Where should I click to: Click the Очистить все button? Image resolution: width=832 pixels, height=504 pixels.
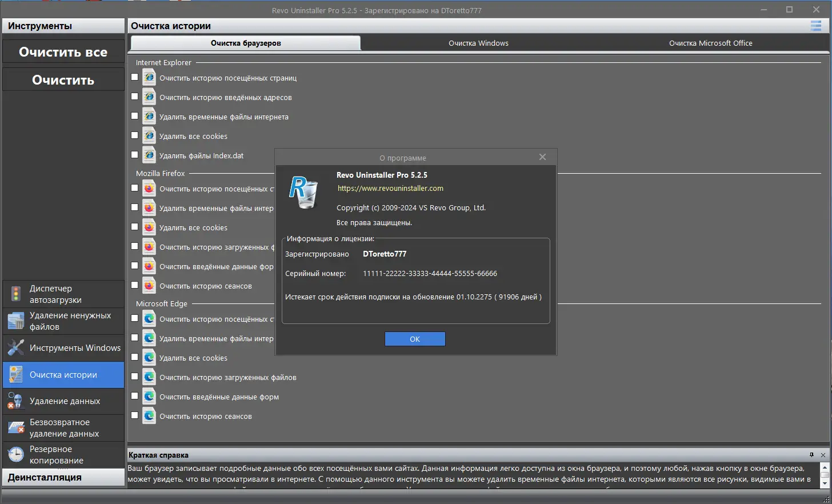click(63, 52)
